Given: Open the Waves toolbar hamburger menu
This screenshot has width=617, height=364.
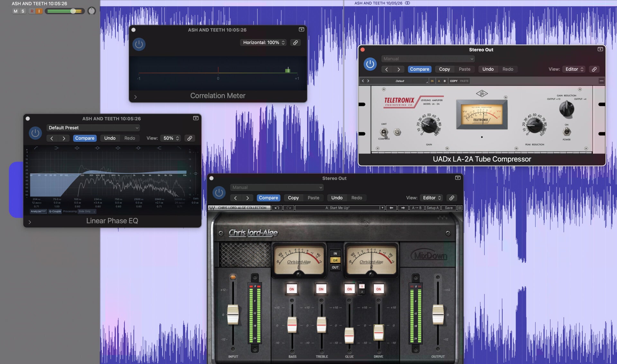Looking at the screenshot, I should pos(460,208).
